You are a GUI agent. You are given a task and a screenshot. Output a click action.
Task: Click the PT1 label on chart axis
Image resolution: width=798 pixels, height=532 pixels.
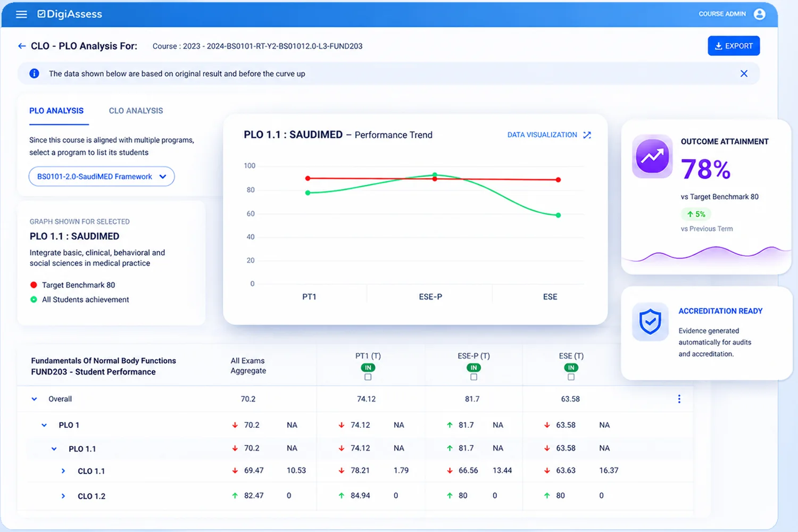pyautogui.click(x=309, y=297)
